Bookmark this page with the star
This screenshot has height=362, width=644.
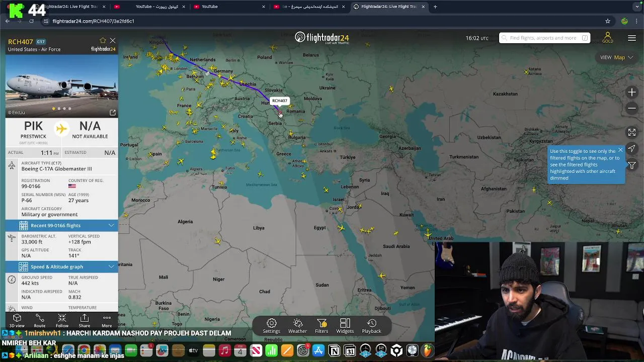(608, 21)
